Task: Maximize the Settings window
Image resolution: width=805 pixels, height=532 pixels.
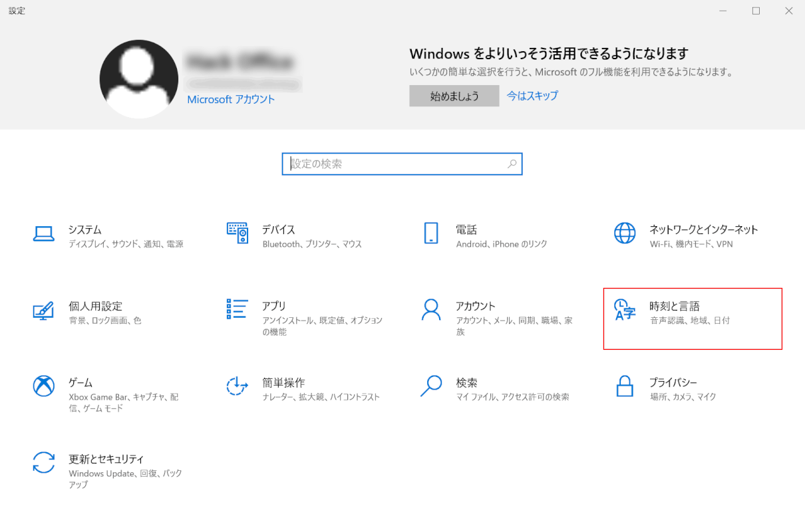Action: coord(756,11)
